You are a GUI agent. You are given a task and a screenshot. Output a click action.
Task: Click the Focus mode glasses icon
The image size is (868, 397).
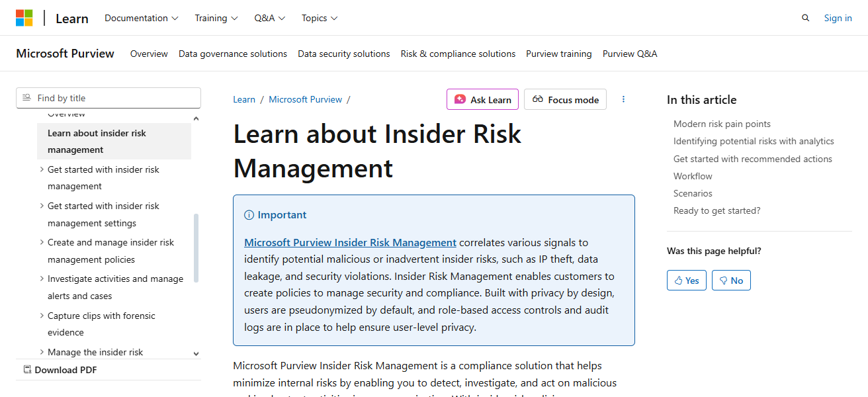[539, 99]
